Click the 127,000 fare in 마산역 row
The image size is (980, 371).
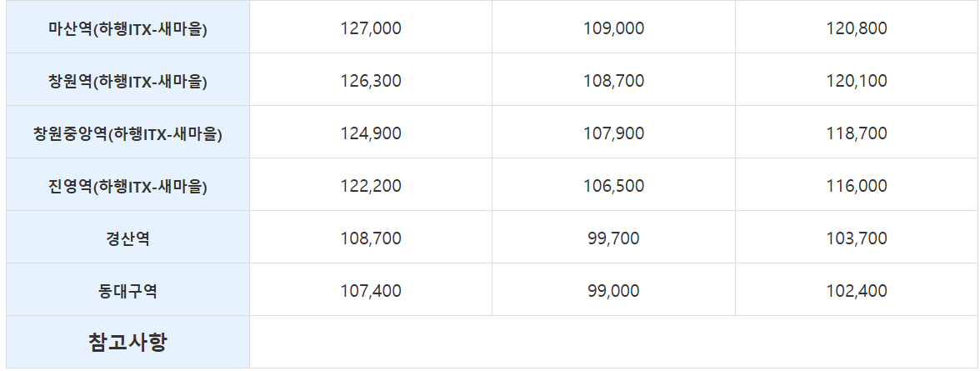[371, 28]
